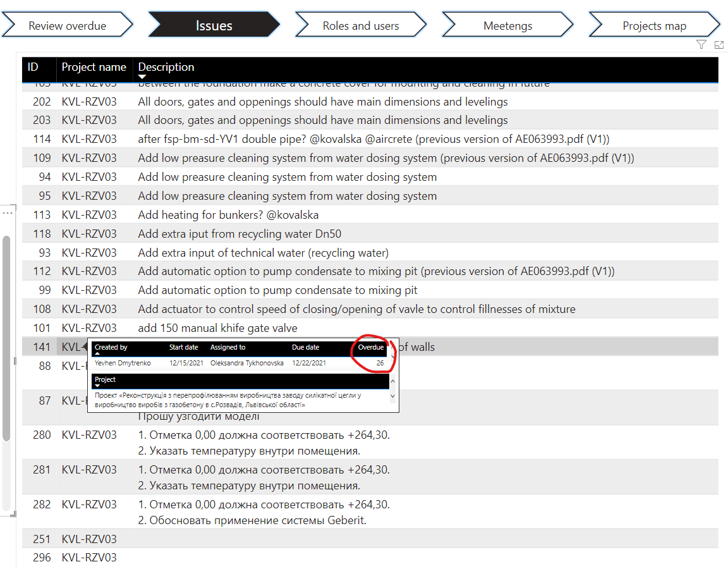Screen dimensions: 728x569
Task: Select the Issues navigation arrow
Action: click(214, 25)
